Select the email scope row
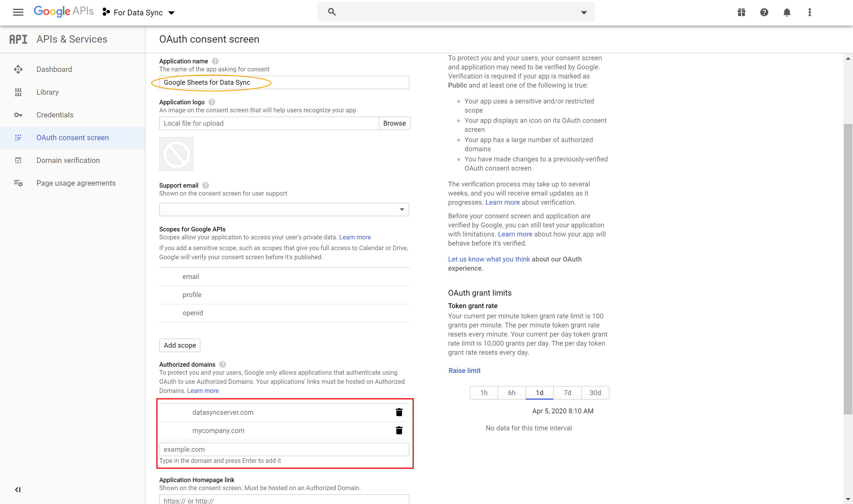The image size is (853, 504). coord(284,277)
